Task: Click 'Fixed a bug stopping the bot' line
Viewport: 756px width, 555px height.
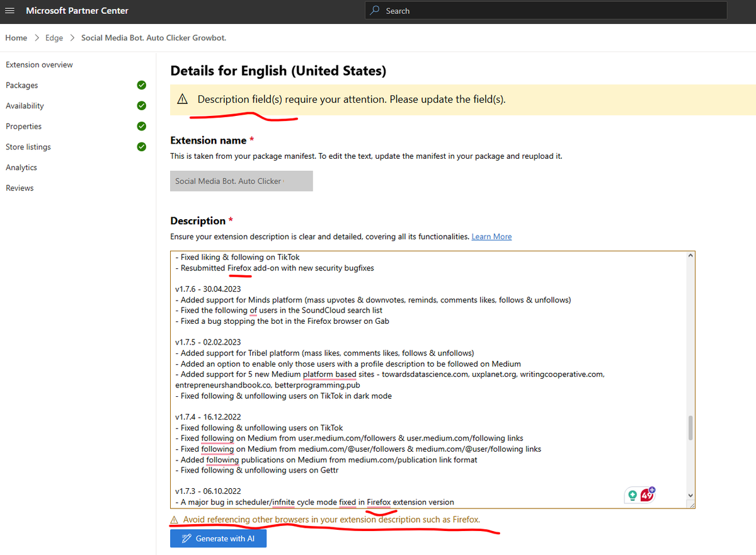Action: coord(282,321)
